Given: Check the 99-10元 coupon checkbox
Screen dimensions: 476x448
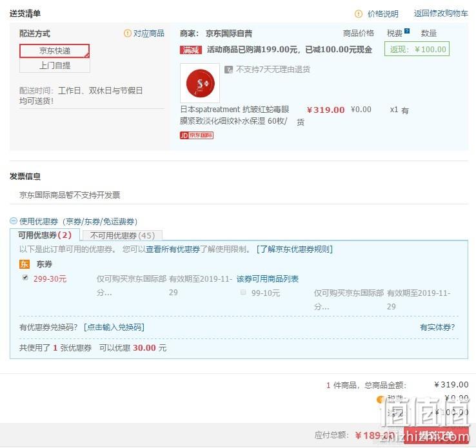Looking at the screenshot, I should tap(243, 292).
